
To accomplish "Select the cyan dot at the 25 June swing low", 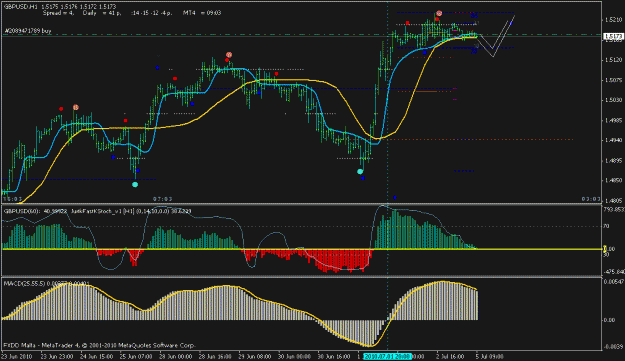I will 135,184.
